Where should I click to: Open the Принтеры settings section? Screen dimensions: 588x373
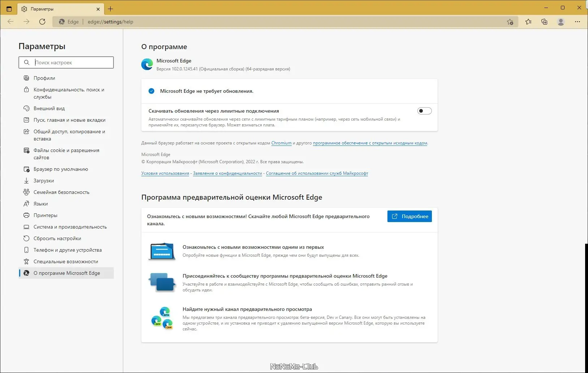click(x=66, y=215)
